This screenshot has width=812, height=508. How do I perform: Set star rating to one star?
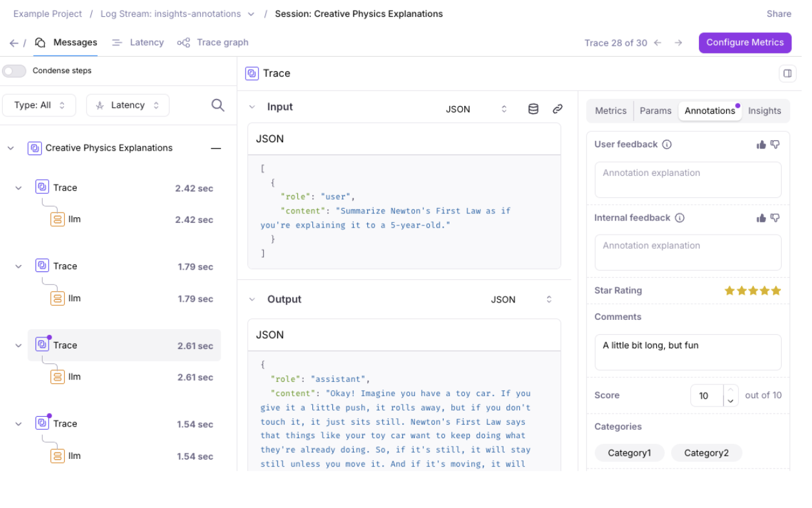point(730,291)
